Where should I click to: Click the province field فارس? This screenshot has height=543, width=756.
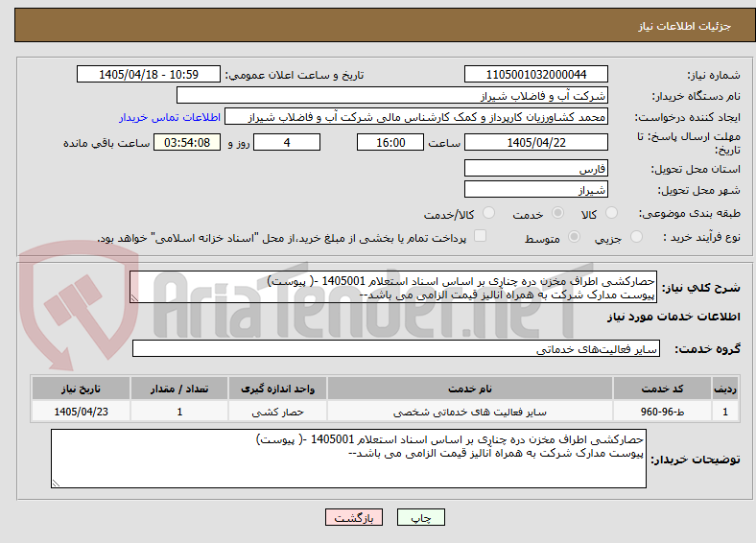click(x=535, y=168)
